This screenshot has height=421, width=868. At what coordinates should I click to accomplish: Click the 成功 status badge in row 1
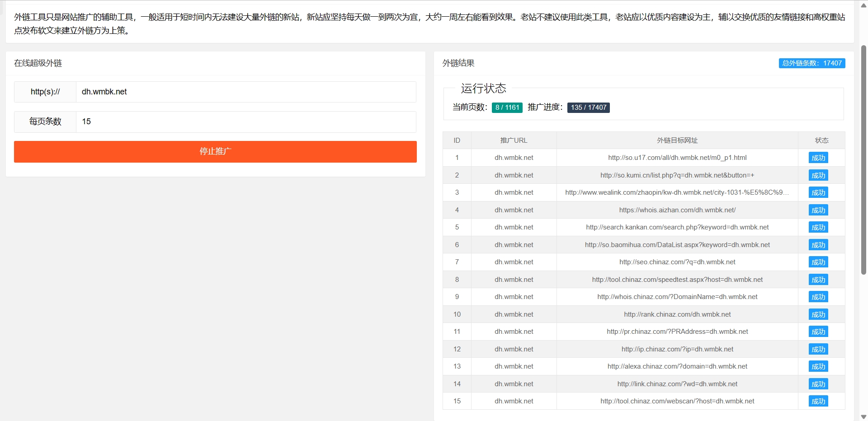pos(818,158)
